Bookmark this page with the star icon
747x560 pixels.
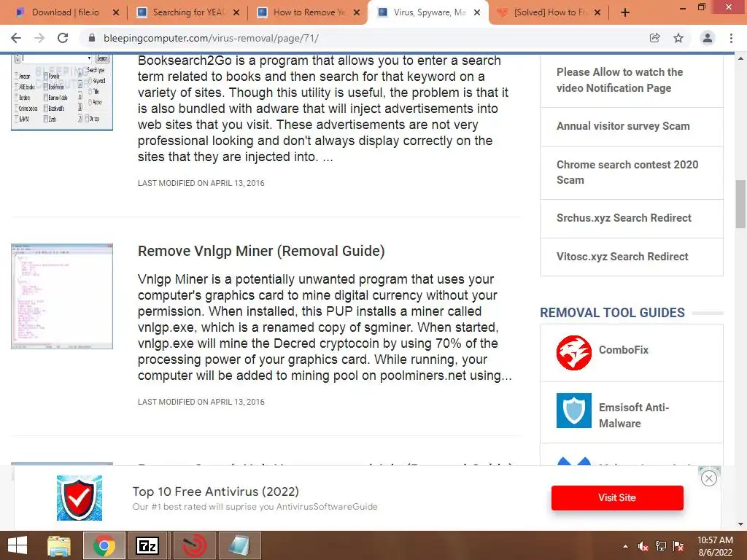click(x=678, y=38)
